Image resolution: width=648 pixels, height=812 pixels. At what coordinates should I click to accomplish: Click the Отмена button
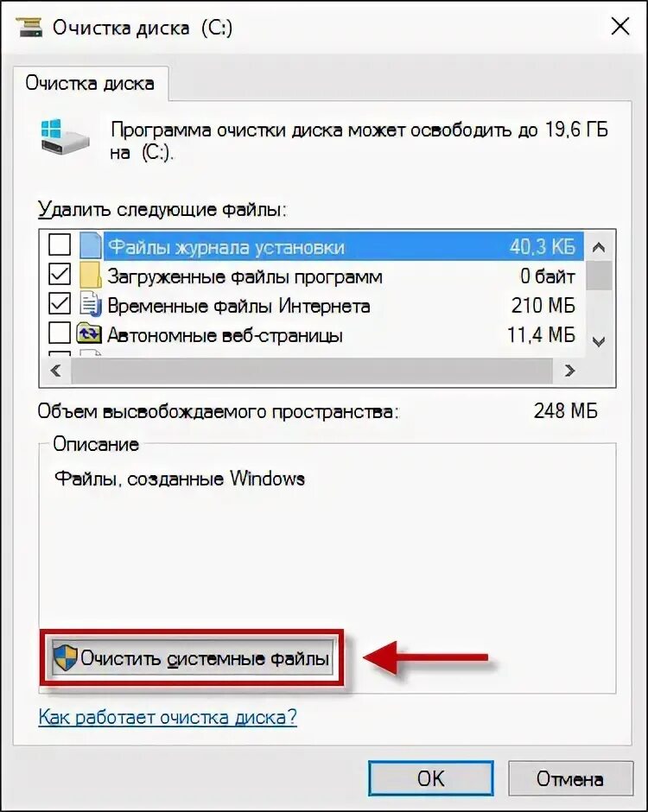pyautogui.click(x=569, y=778)
